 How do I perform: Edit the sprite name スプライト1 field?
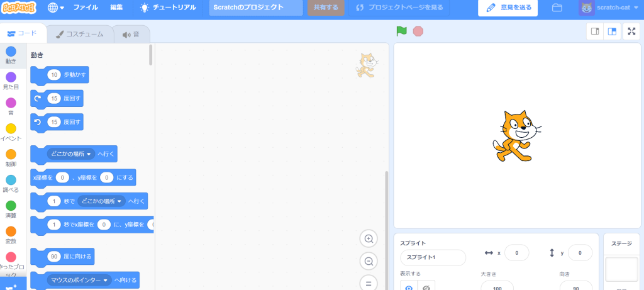coord(433,257)
